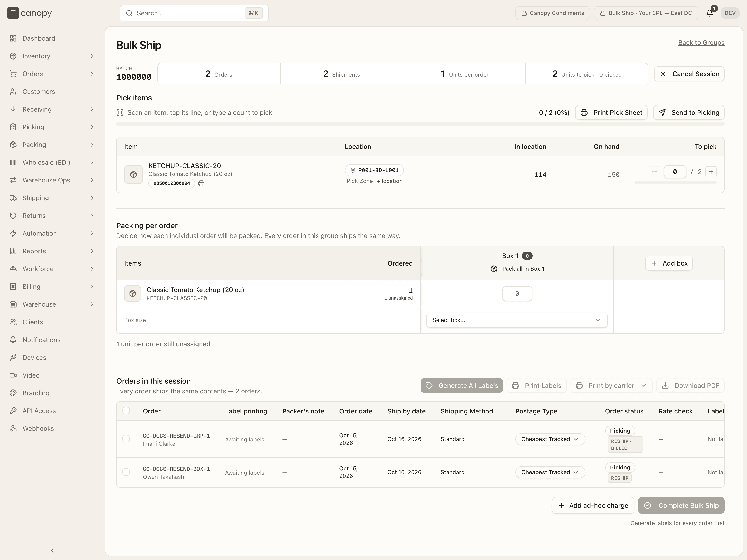747x560 pixels.
Task: Increase the ketchup pick count with plus
Action: click(711, 172)
